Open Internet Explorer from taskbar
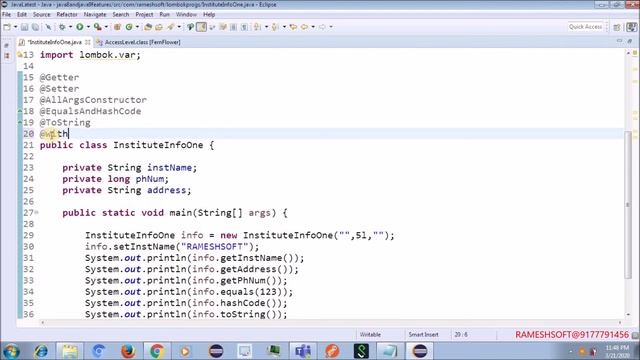 click(41, 351)
